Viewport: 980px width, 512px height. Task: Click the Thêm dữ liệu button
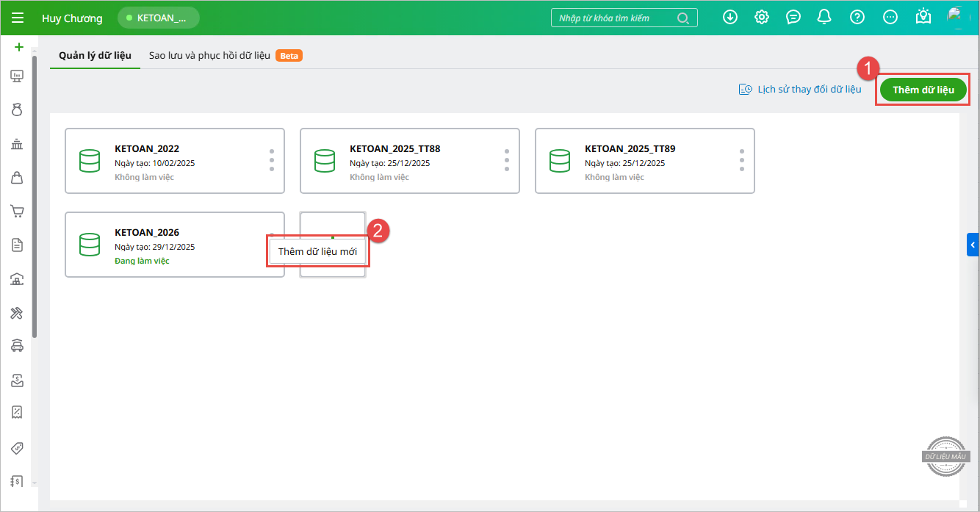(x=923, y=90)
